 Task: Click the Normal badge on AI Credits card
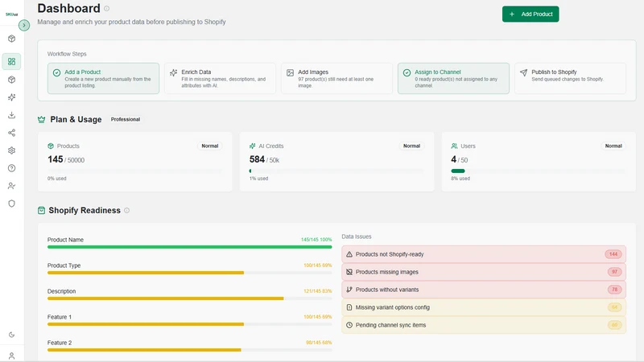(411, 146)
